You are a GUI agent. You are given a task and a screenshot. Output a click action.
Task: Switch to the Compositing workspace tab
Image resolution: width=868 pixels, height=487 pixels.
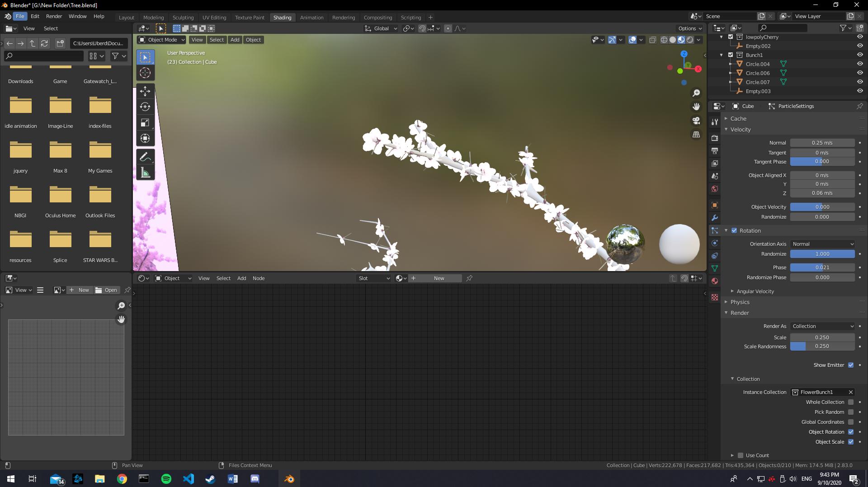377,17
